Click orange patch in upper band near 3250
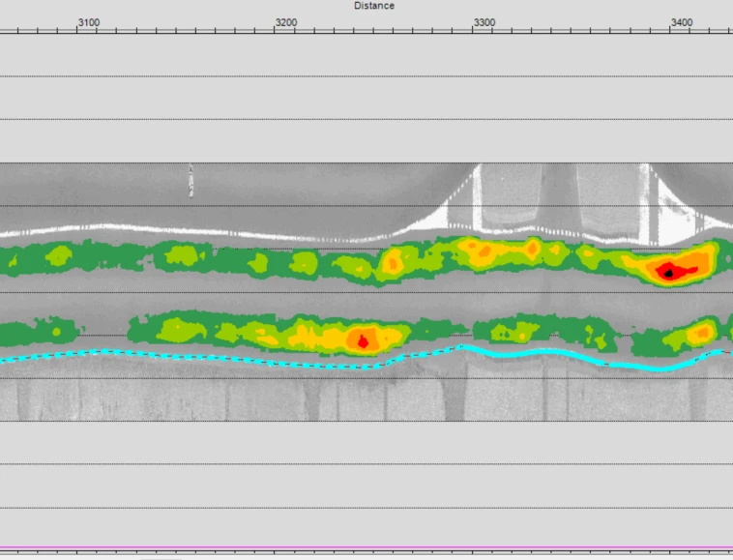 pos(394,260)
